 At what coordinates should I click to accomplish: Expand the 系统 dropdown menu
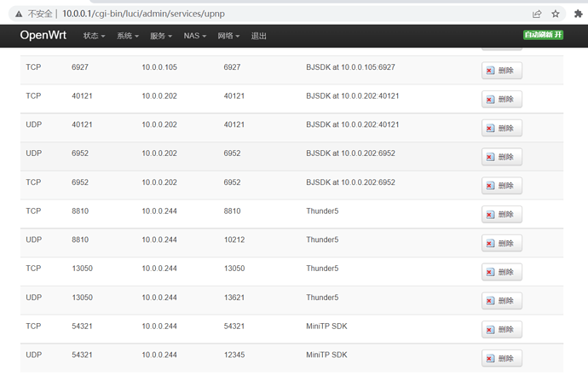(128, 36)
